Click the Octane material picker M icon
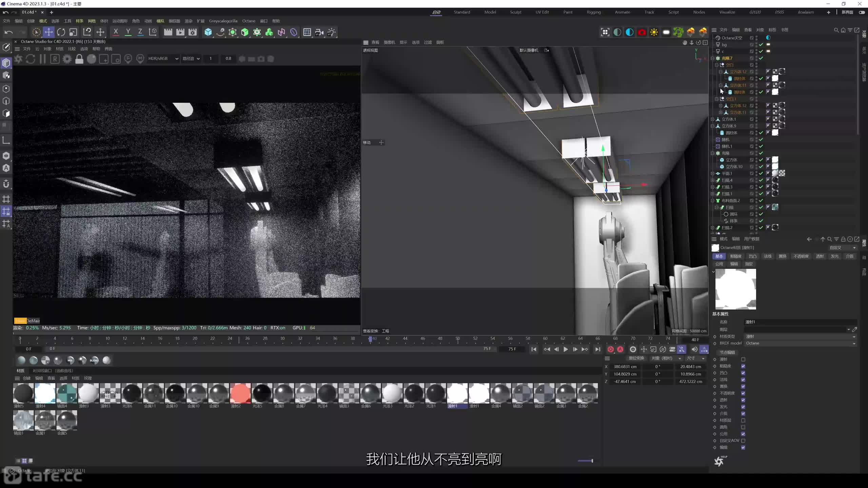Viewport: 868px width, 488px height. coord(140,59)
